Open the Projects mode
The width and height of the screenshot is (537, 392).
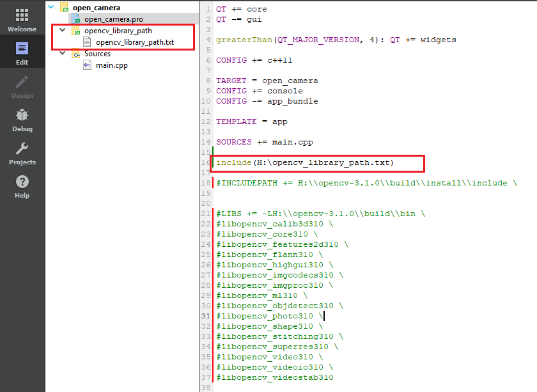coord(22,155)
